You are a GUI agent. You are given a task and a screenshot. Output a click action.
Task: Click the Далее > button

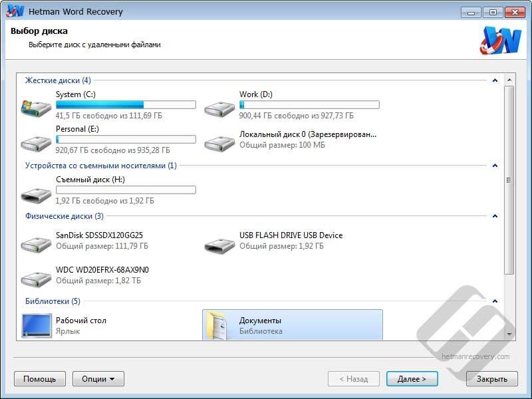tap(412, 378)
